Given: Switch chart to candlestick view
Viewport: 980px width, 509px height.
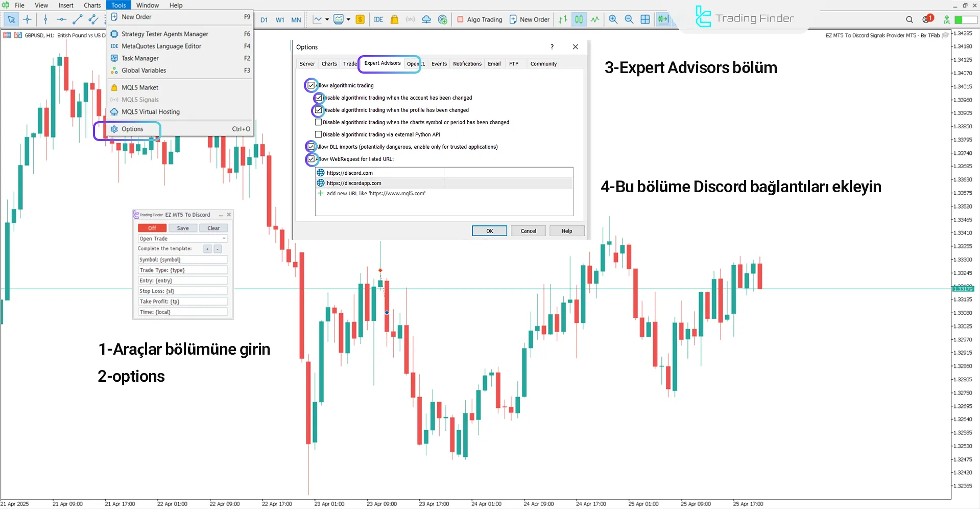Looking at the screenshot, I should click(579, 19).
